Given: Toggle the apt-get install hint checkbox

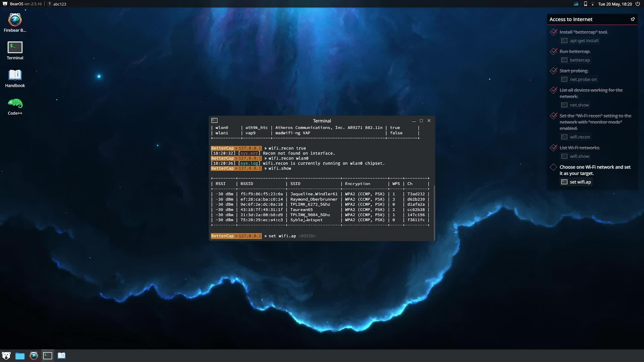Looking at the screenshot, I should click(564, 41).
